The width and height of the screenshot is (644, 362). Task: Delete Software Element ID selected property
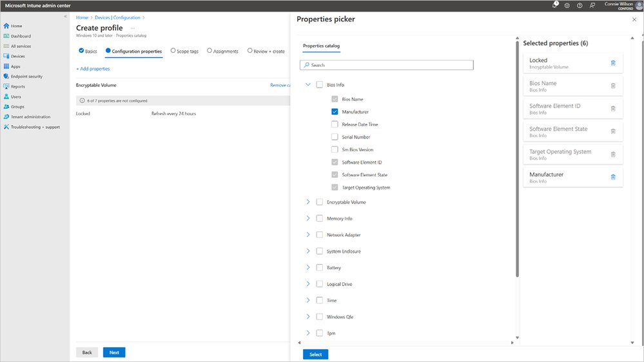pyautogui.click(x=613, y=109)
